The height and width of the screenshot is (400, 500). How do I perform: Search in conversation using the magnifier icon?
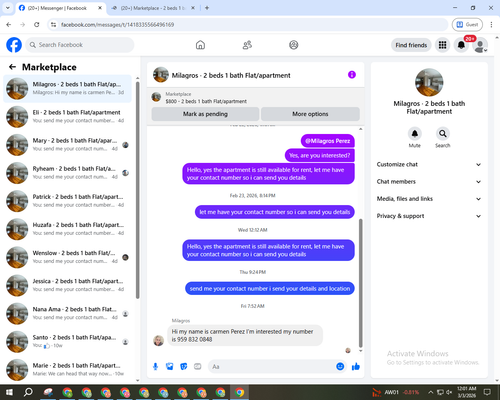tap(443, 134)
